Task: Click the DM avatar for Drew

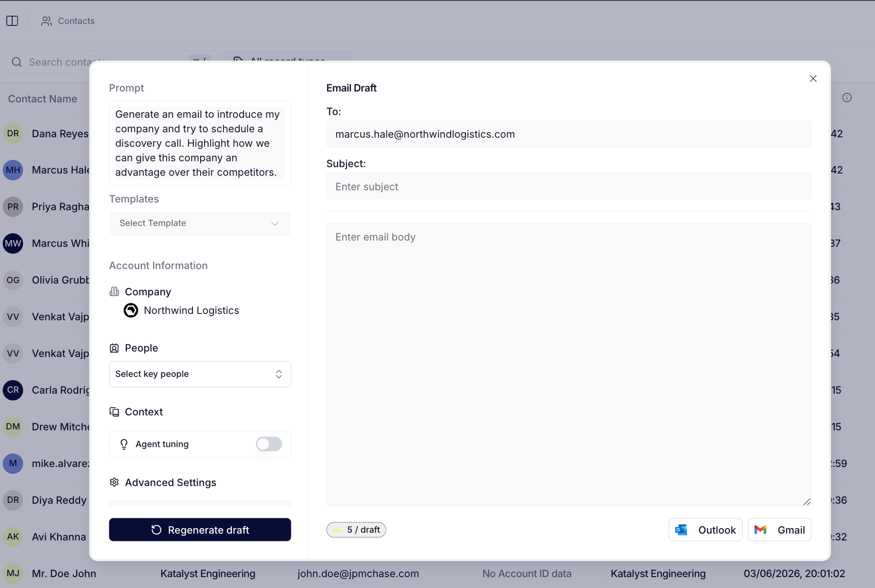Action: (x=13, y=427)
